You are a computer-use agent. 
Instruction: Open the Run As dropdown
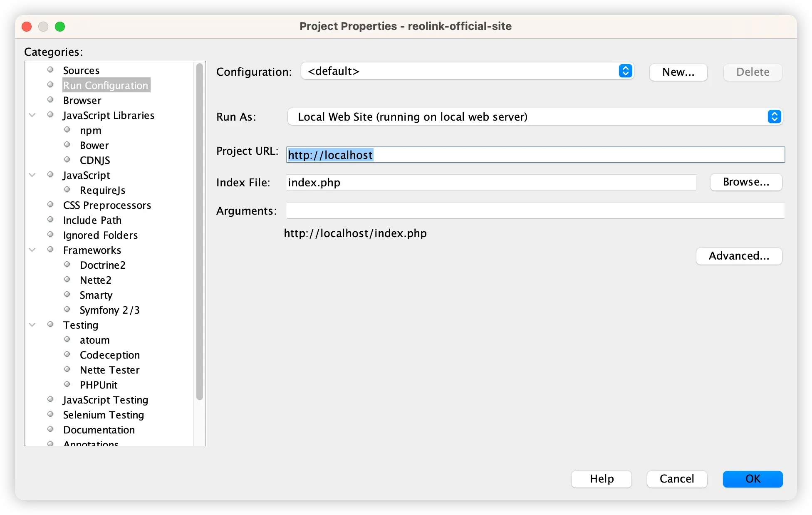[x=535, y=117]
